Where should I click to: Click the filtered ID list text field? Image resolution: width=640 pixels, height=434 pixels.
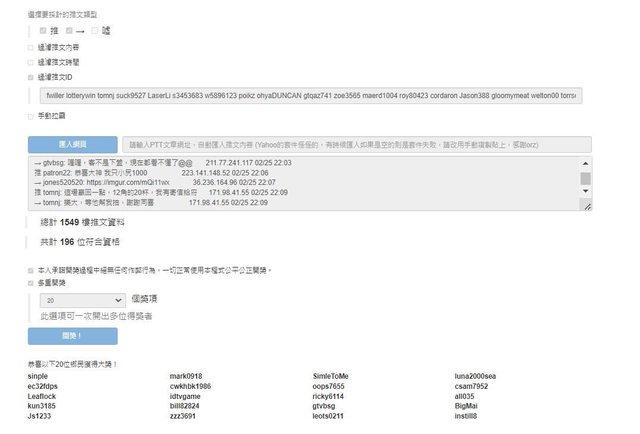(x=308, y=95)
